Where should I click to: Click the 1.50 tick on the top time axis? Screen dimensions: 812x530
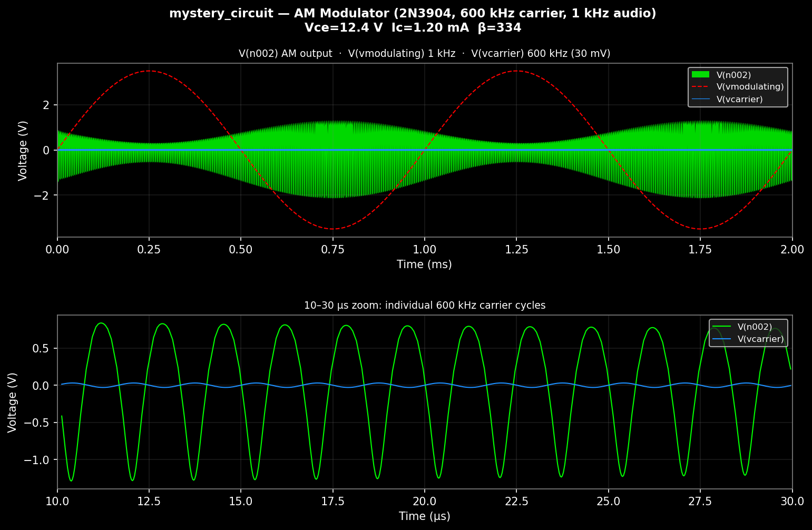tap(608, 250)
